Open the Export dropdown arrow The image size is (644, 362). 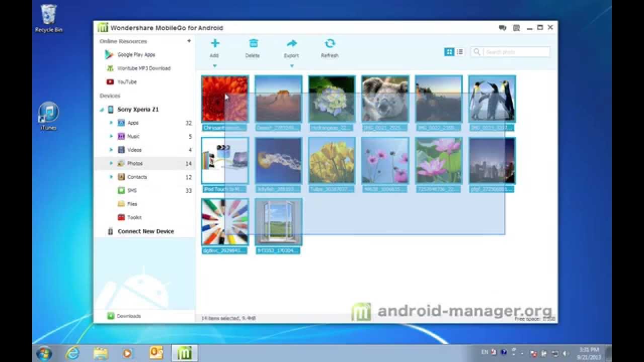pyautogui.click(x=291, y=65)
